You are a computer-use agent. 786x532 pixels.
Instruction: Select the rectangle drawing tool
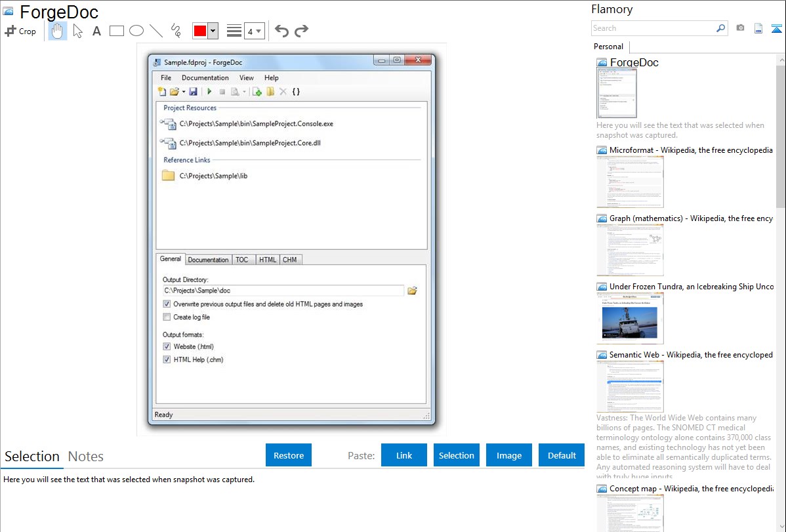pyautogui.click(x=117, y=31)
